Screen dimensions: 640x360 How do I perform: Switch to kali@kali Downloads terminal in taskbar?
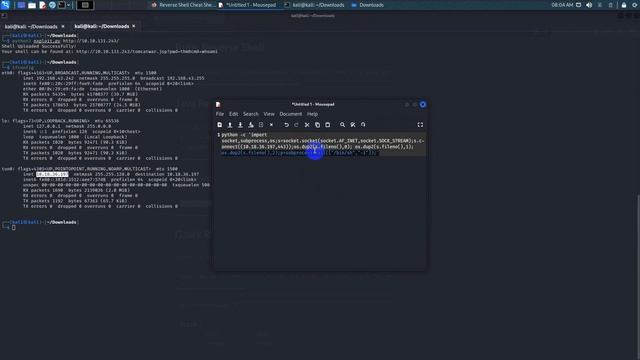pyautogui.click(x=314, y=5)
